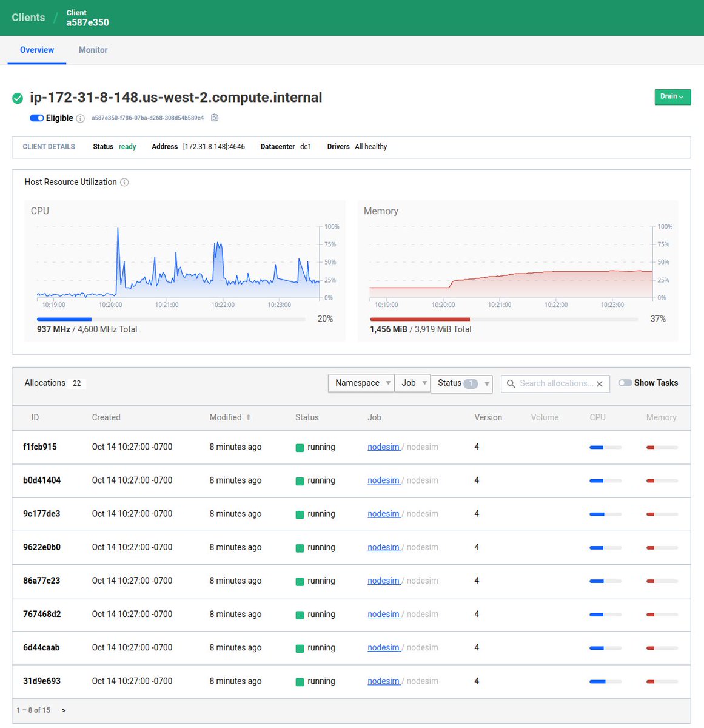Click the 'All healthy' drivers value
Viewport: 704px width, 728px height.
tap(371, 147)
